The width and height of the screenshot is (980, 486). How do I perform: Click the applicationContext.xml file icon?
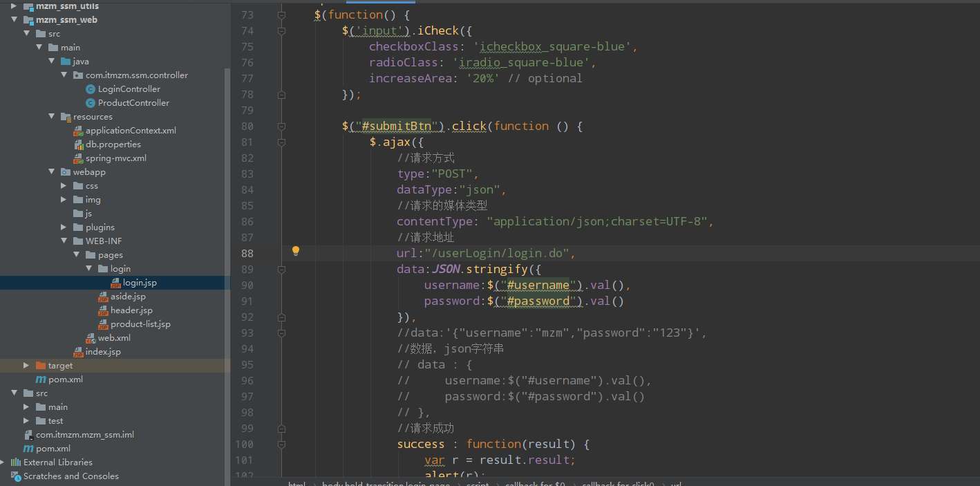click(79, 131)
